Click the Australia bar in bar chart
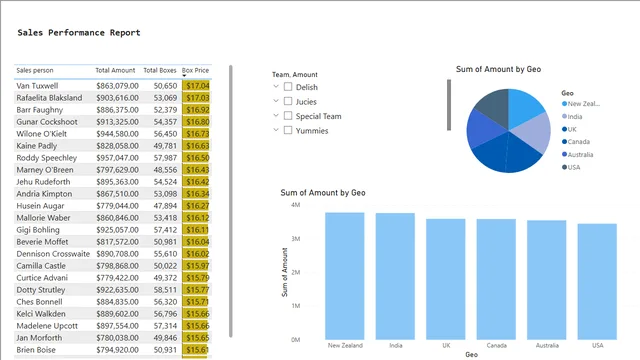Image resolution: width=640 pixels, height=360 pixels. pos(547,280)
